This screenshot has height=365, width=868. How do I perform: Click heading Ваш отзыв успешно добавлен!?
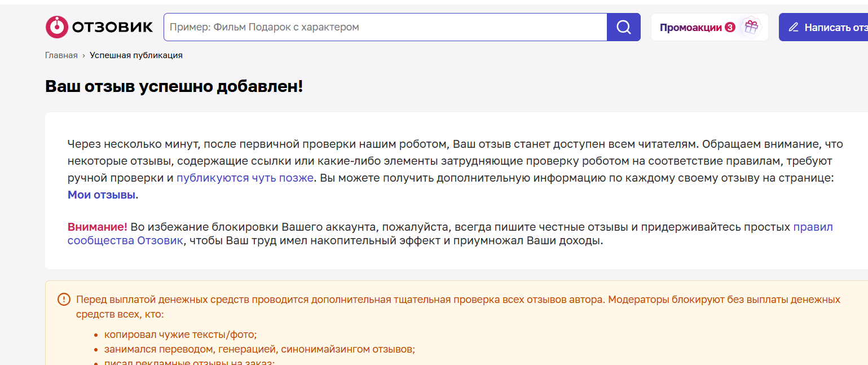[x=174, y=86]
